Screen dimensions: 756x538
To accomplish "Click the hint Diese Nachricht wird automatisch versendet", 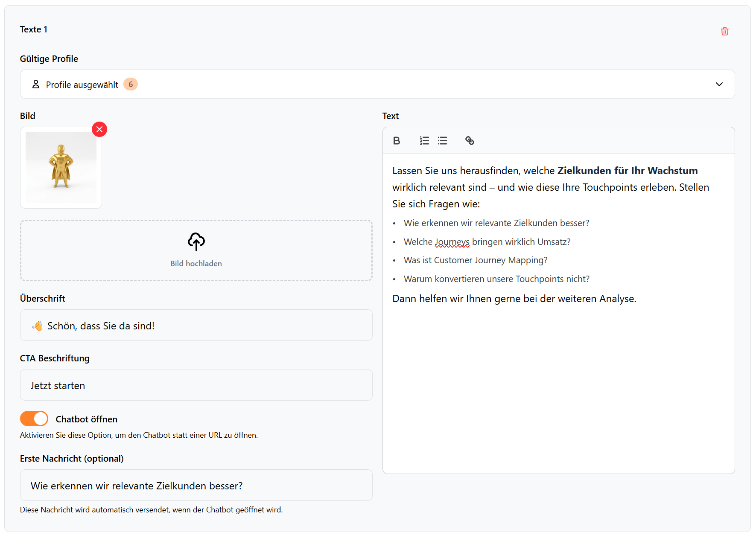I will tap(151, 510).
